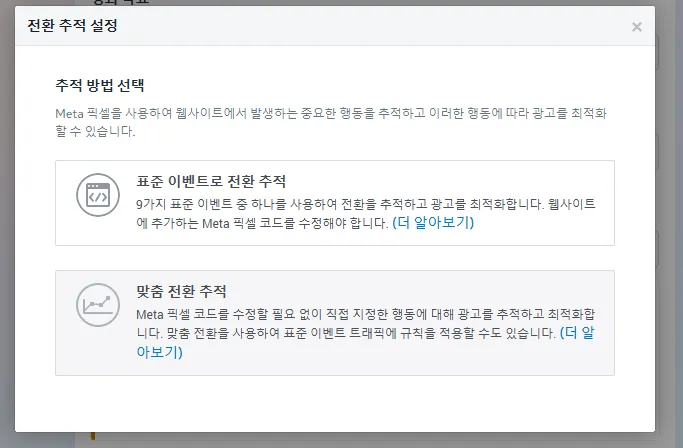Open 더 알아보기 link in standard event description
This screenshot has height=448, width=683.
[x=433, y=222]
